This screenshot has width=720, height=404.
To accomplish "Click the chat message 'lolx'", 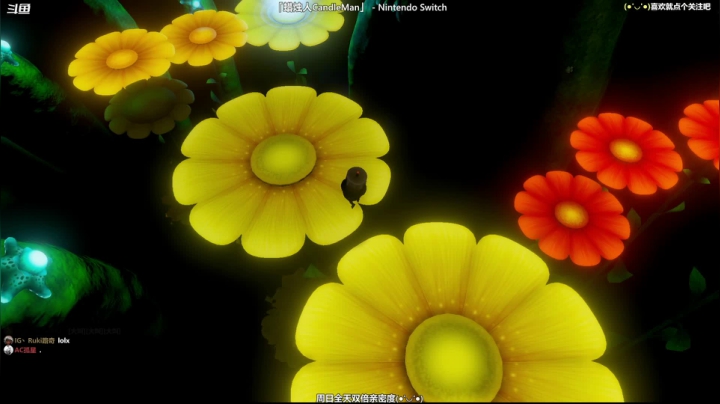I will pos(63,341).
